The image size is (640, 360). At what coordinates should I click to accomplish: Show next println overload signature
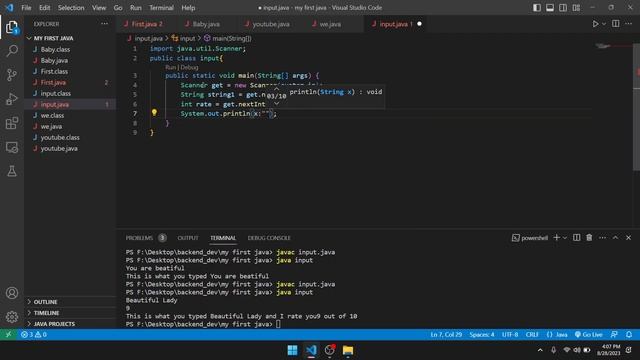click(276, 104)
